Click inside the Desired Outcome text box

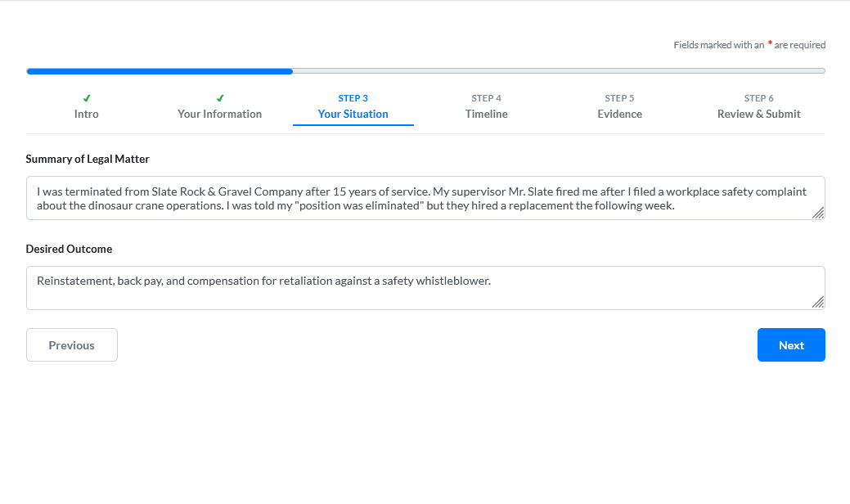click(x=425, y=286)
